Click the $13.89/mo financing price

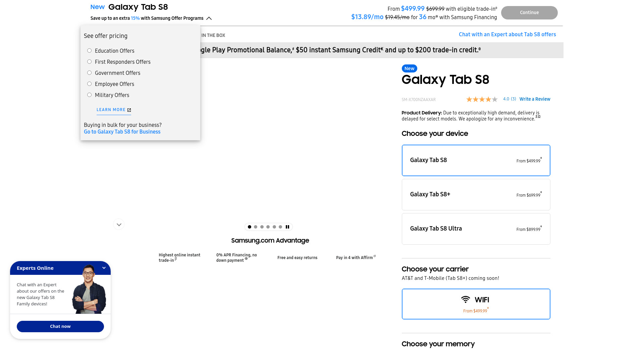(x=367, y=17)
